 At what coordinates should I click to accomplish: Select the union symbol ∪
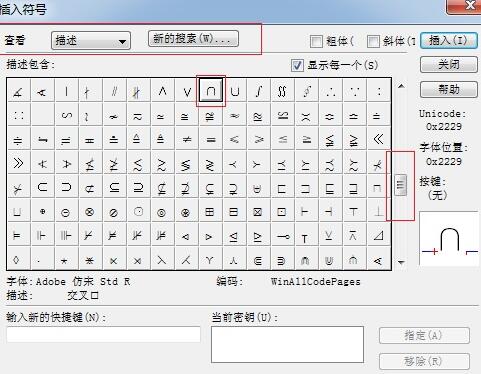pos(235,91)
